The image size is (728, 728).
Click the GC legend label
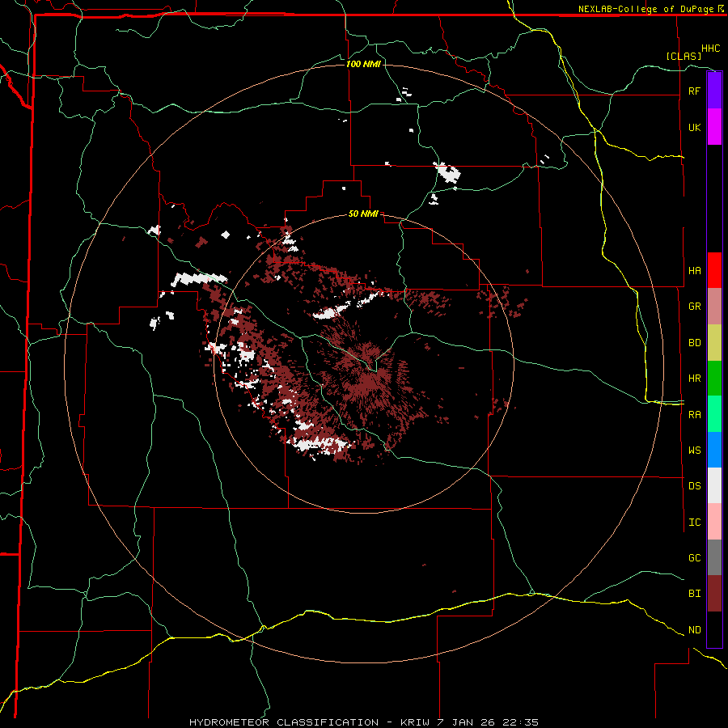(694, 557)
